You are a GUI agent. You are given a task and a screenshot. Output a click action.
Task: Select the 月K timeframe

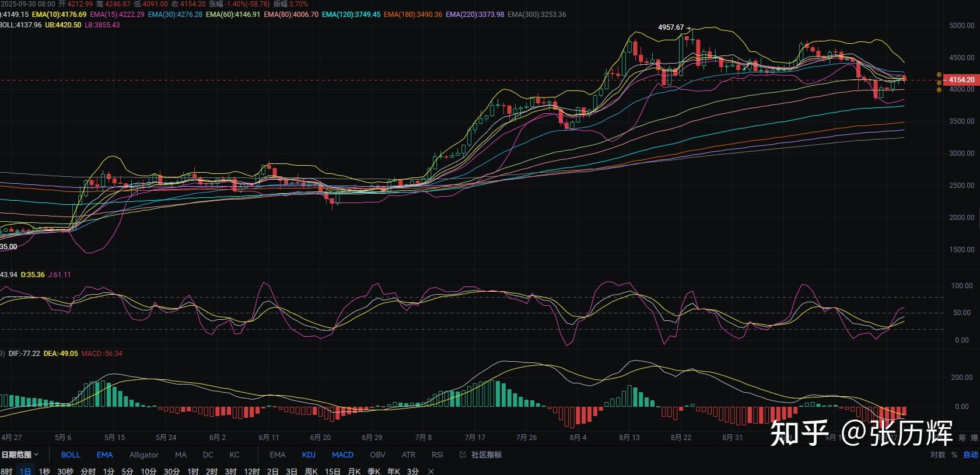354,471
